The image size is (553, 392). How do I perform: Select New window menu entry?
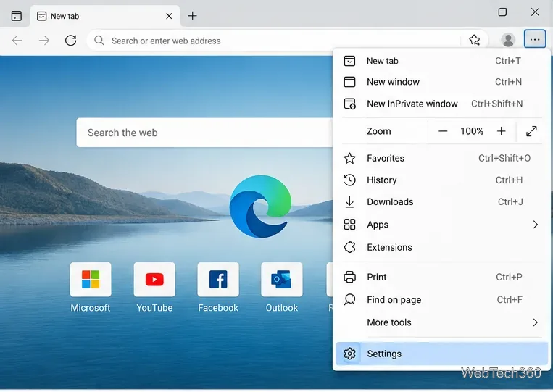pos(441,82)
